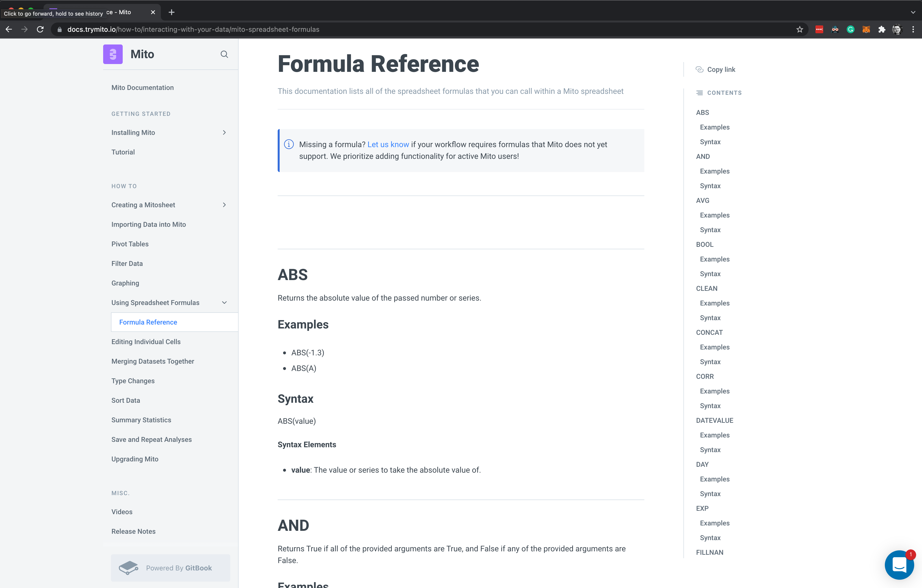Image resolution: width=922 pixels, height=588 pixels.
Task: Jump to CORR in contents
Action: pyautogui.click(x=705, y=376)
